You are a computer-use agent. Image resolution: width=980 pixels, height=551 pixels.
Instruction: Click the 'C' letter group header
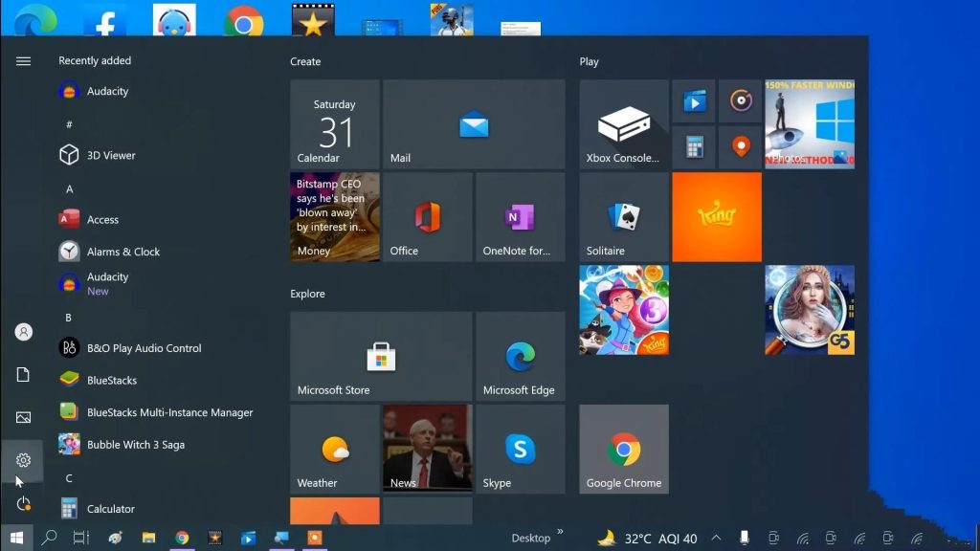coord(69,478)
